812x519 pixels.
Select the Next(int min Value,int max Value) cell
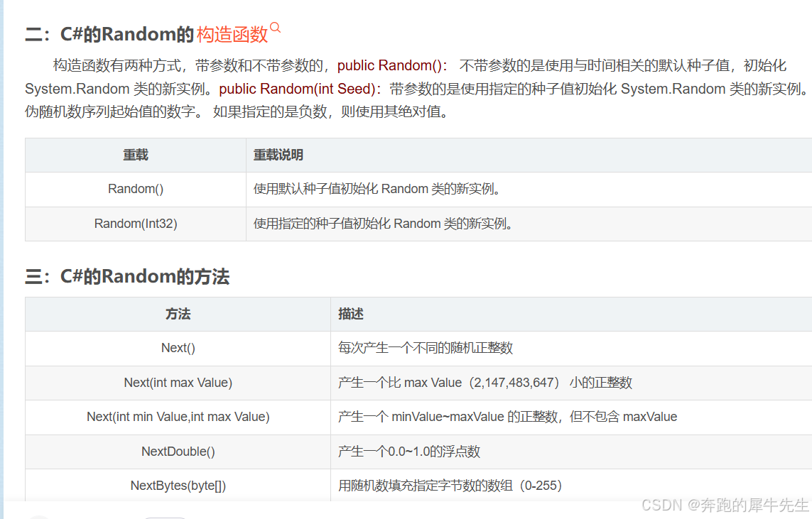point(178,417)
